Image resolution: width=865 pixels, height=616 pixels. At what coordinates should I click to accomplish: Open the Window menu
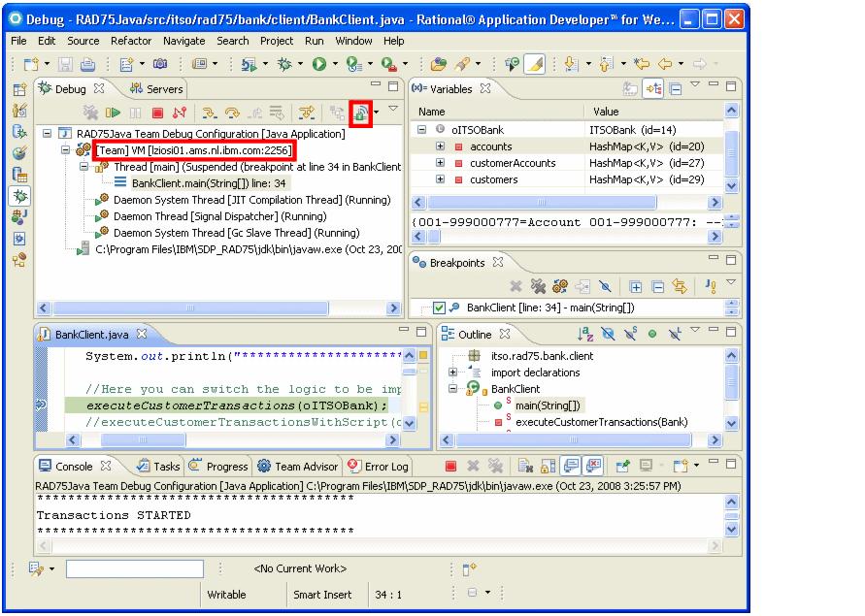(353, 41)
